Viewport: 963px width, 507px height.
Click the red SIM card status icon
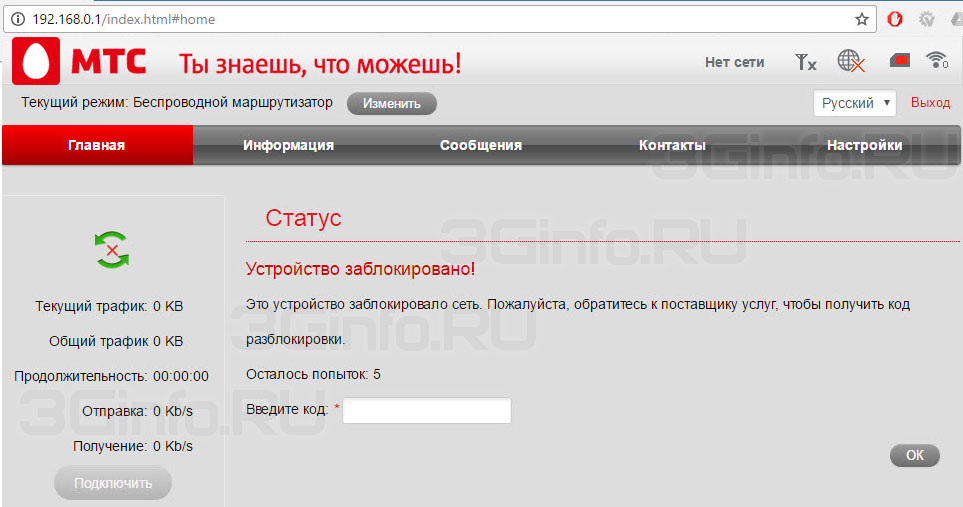(899, 62)
